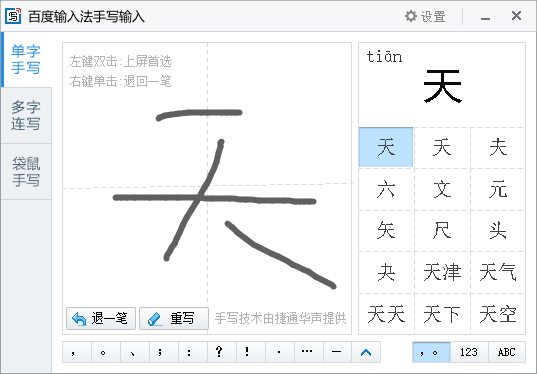Screen dimensions: 537x374
Task: Select the punctuation mode ，。 toggle
Action: (x=431, y=352)
